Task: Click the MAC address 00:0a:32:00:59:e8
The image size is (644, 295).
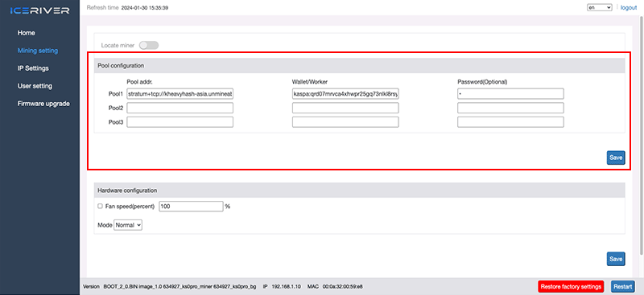Action: tap(343, 286)
